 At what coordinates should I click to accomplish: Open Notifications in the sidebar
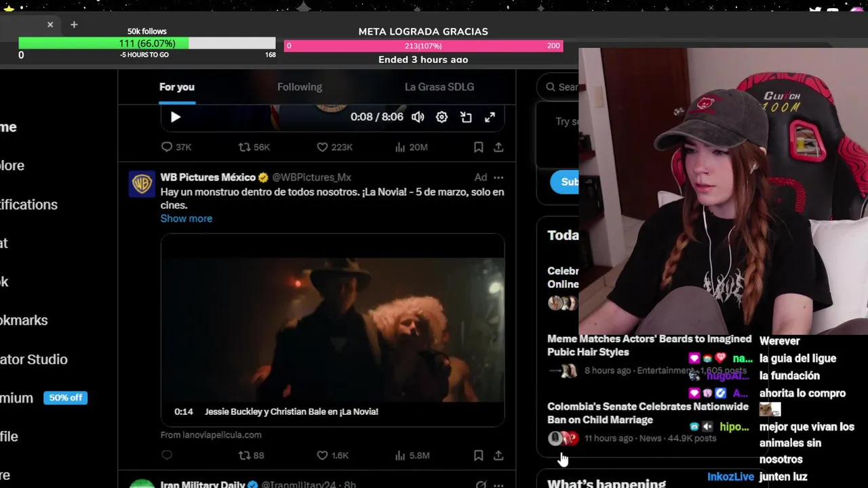(x=28, y=205)
